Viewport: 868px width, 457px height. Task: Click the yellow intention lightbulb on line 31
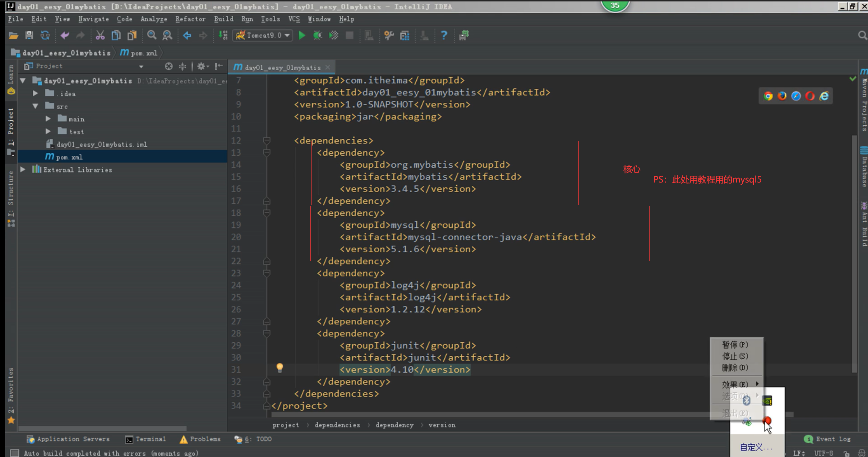(280, 367)
